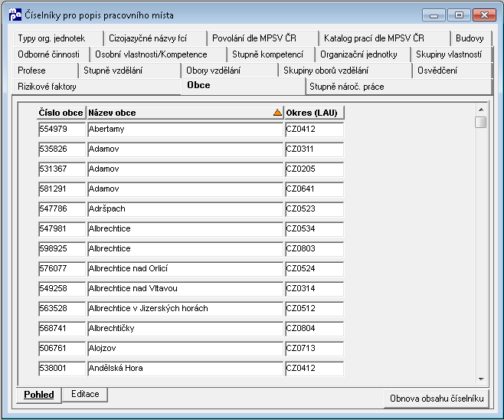Image resolution: width=504 pixels, height=420 pixels.
Task: Click the vertical scrollbar thumb
Action: click(481, 122)
